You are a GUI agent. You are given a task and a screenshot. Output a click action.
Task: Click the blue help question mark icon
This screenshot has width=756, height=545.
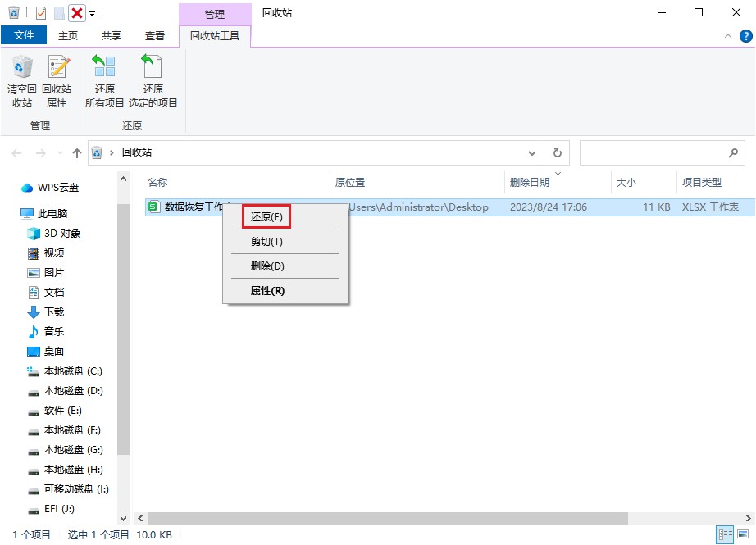745,36
